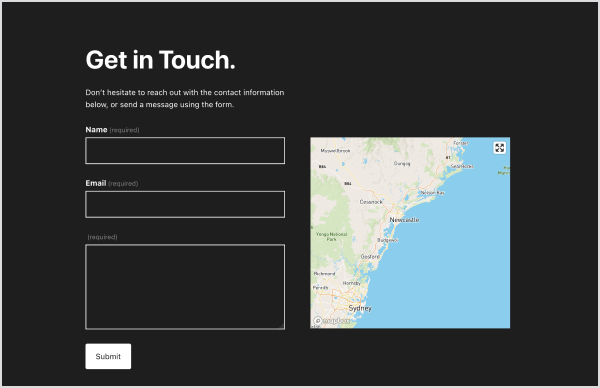Image resolution: width=600 pixels, height=388 pixels.
Task: Click the Muswellbrook map label
Action: (x=335, y=151)
